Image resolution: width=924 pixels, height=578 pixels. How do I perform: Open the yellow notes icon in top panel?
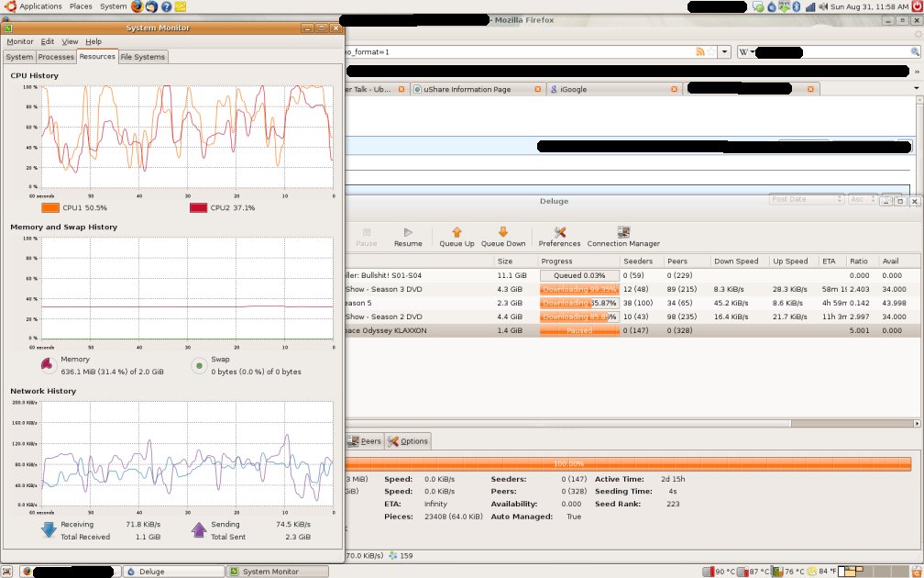(x=181, y=6)
